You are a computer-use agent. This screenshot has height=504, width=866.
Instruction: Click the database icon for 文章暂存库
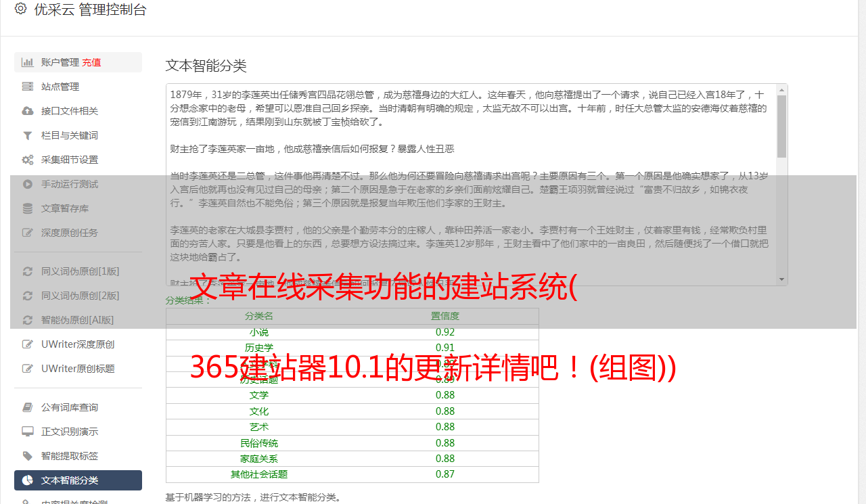point(28,208)
